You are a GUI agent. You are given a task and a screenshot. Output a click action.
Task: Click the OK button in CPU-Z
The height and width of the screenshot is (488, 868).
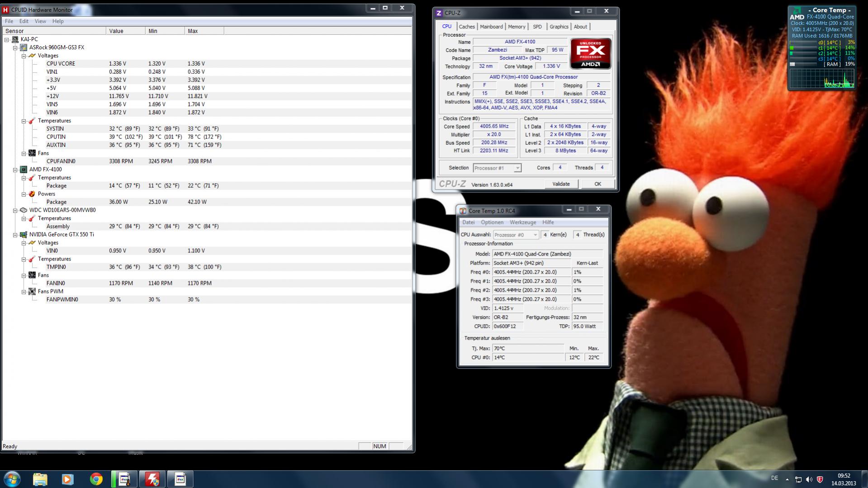[x=598, y=184]
